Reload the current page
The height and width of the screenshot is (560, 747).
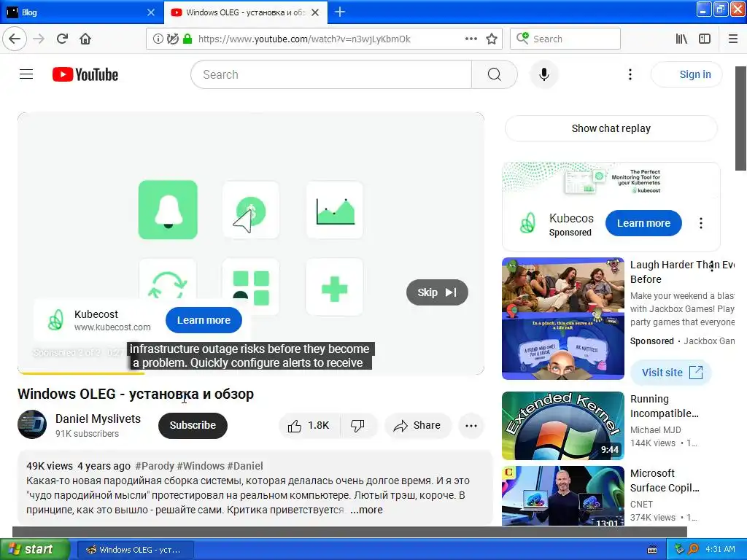(x=62, y=39)
